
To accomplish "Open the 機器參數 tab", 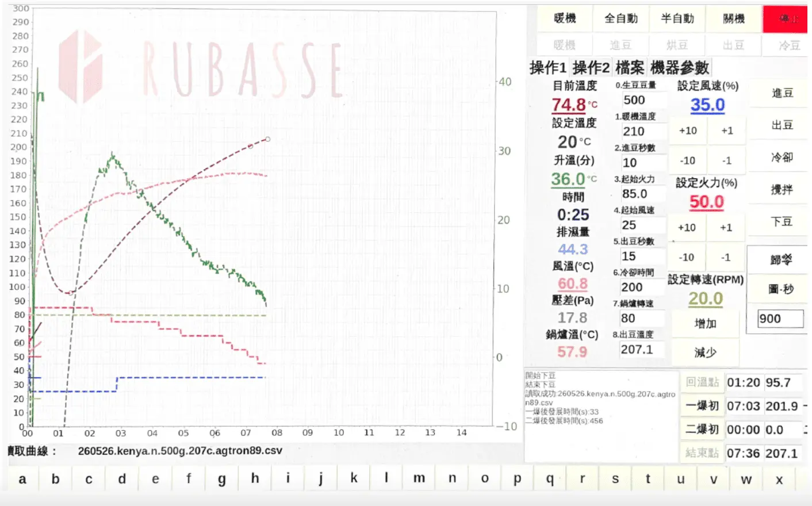I will 680,68.
